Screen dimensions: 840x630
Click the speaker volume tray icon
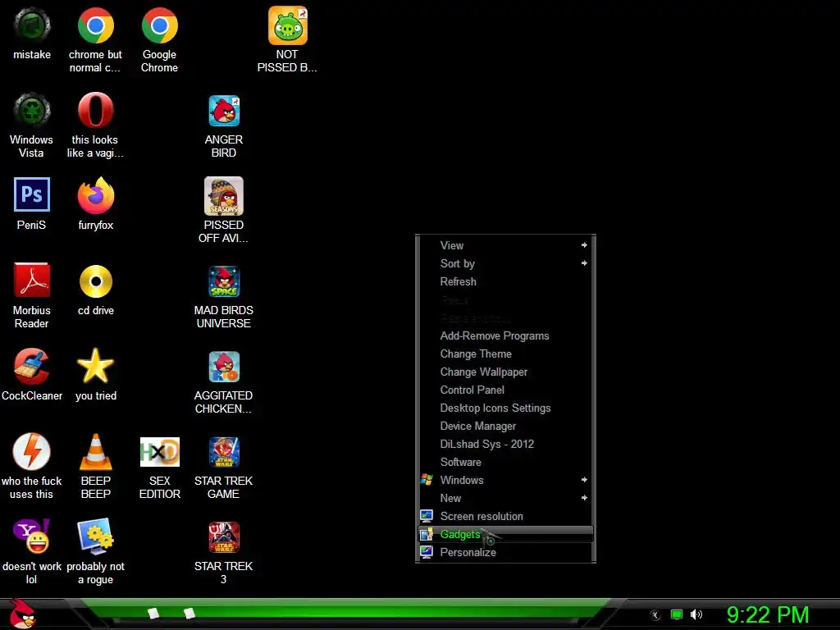pyautogui.click(x=696, y=614)
